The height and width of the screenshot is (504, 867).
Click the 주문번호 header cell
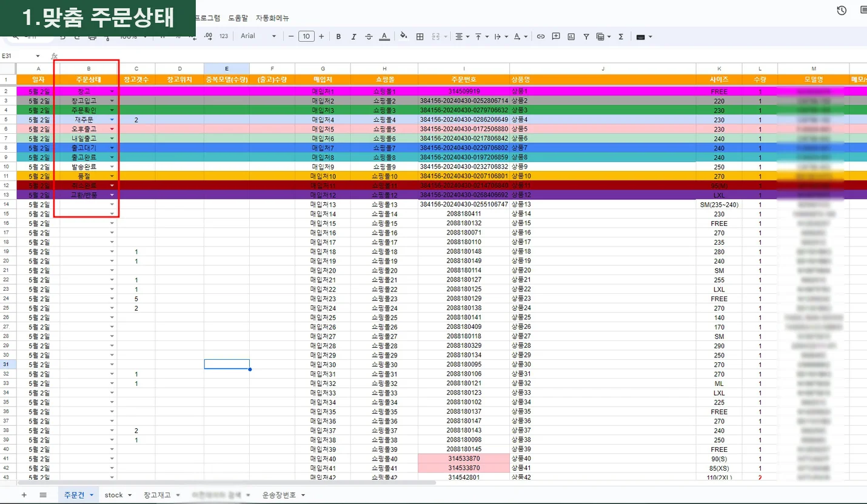pyautogui.click(x=463, y=79)
